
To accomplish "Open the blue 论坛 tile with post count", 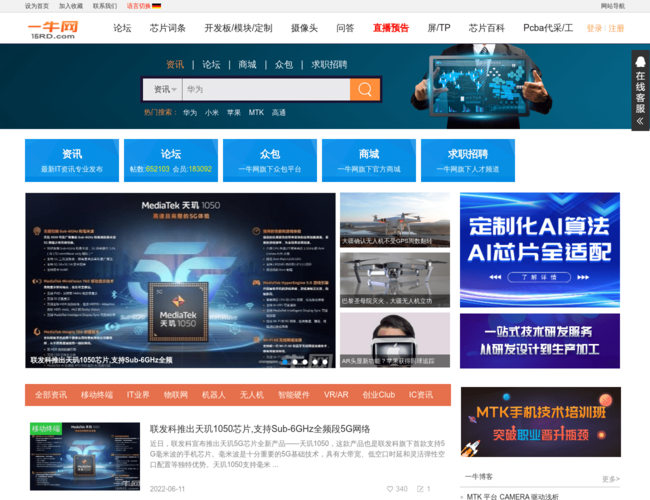I will tap(171, 160).
